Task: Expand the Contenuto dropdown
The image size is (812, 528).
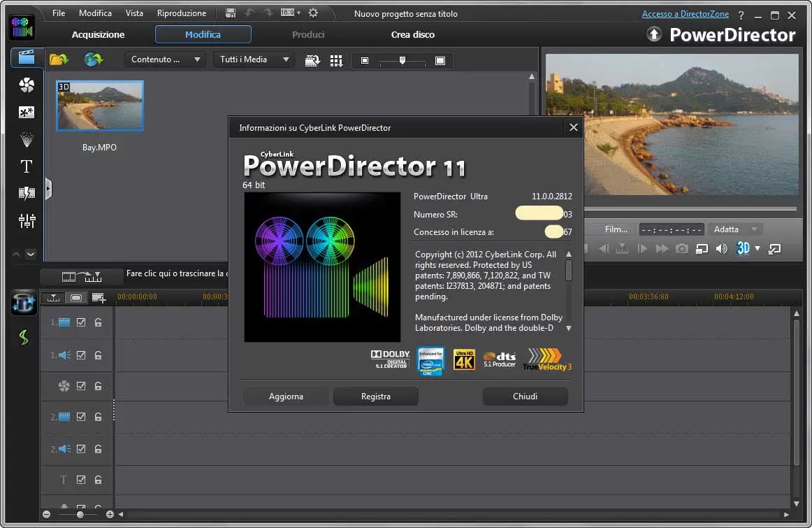Action: [x=165, y=60]
